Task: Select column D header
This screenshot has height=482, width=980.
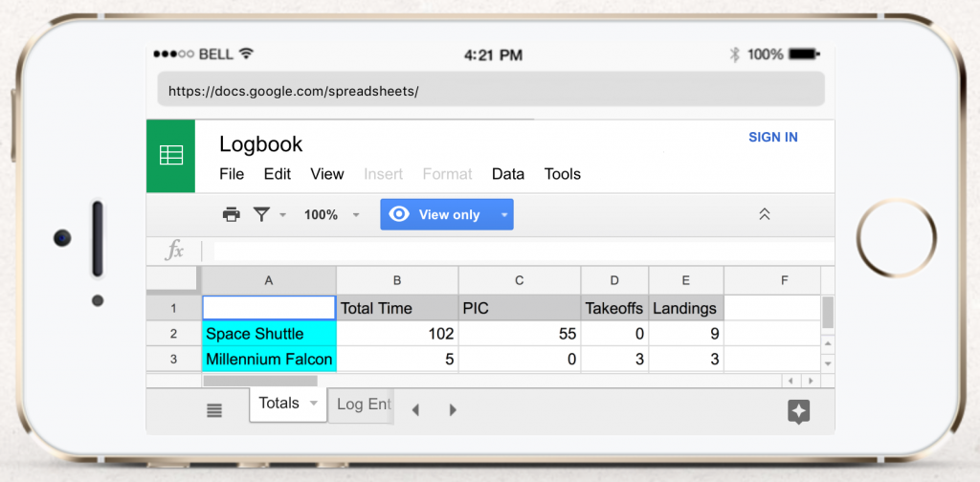Action: tap(614, 281)
